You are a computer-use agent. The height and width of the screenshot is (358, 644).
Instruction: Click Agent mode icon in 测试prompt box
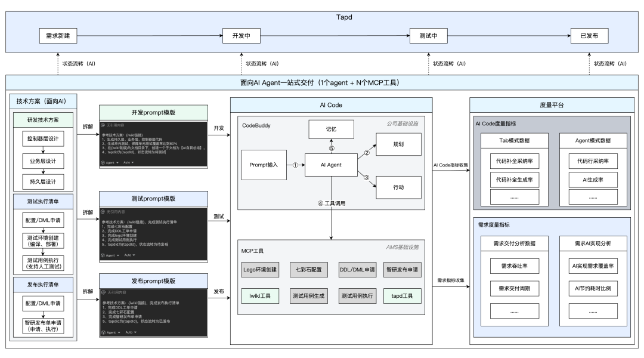click(x=103, y=255)
